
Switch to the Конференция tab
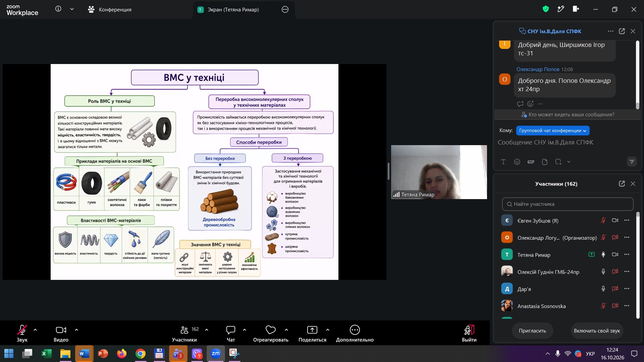pos(110,9)
